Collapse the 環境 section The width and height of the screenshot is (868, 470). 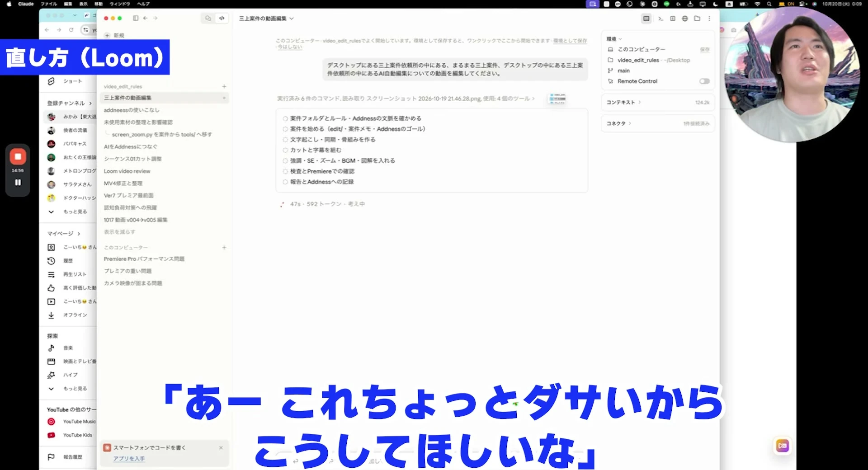click(x=614, y=39)
